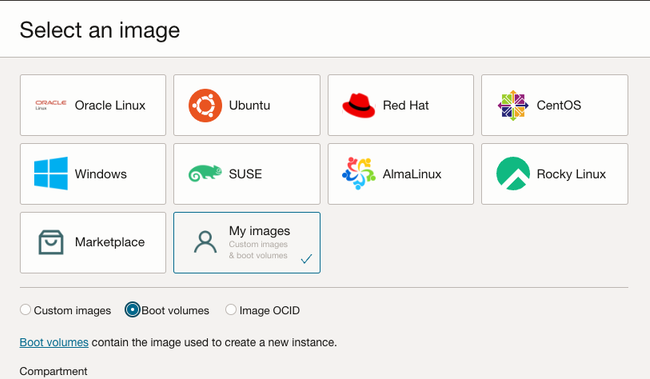Click the 'Select an image' heading
This screenshot has height=379, width=650.
coord(99,30)
